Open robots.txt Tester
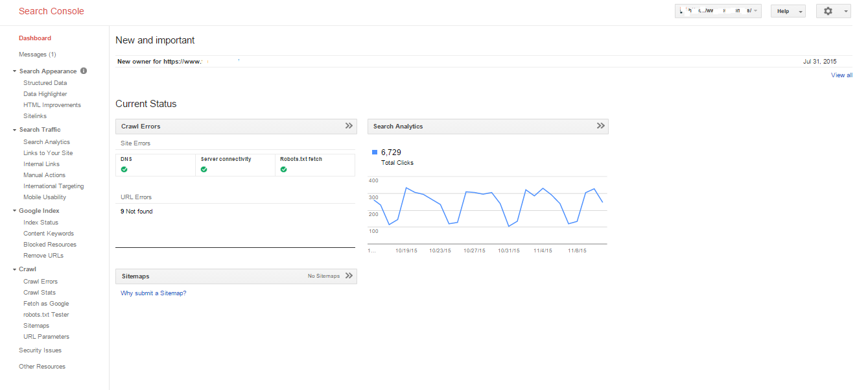The image size is (868, 390). tap(46, 315)
